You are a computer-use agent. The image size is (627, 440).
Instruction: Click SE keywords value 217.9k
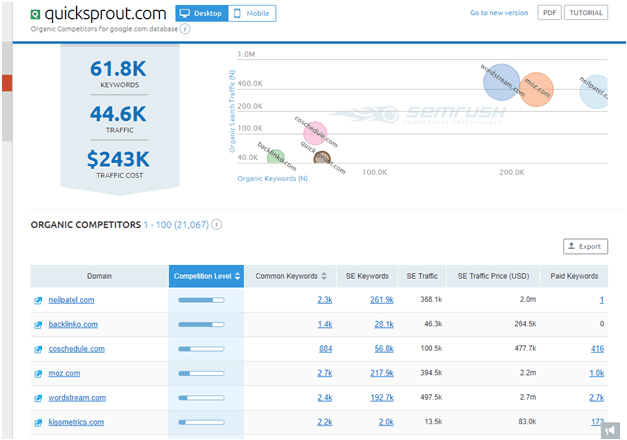(382, 373)
